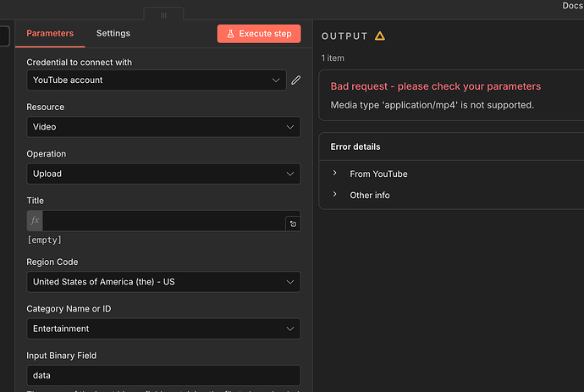This screenshot has width=584, height=392.
Task: Click the Input Binary Field containing data
Action: [163, 375]
